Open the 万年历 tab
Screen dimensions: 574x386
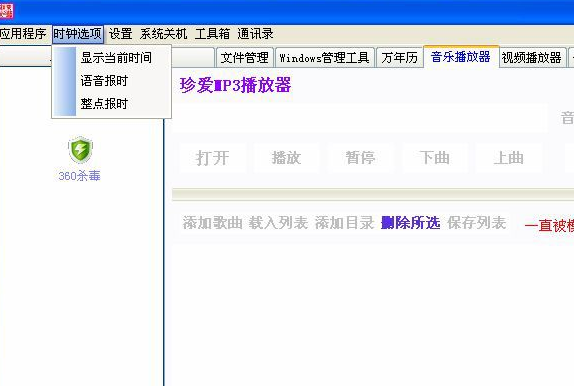(399, 57)
